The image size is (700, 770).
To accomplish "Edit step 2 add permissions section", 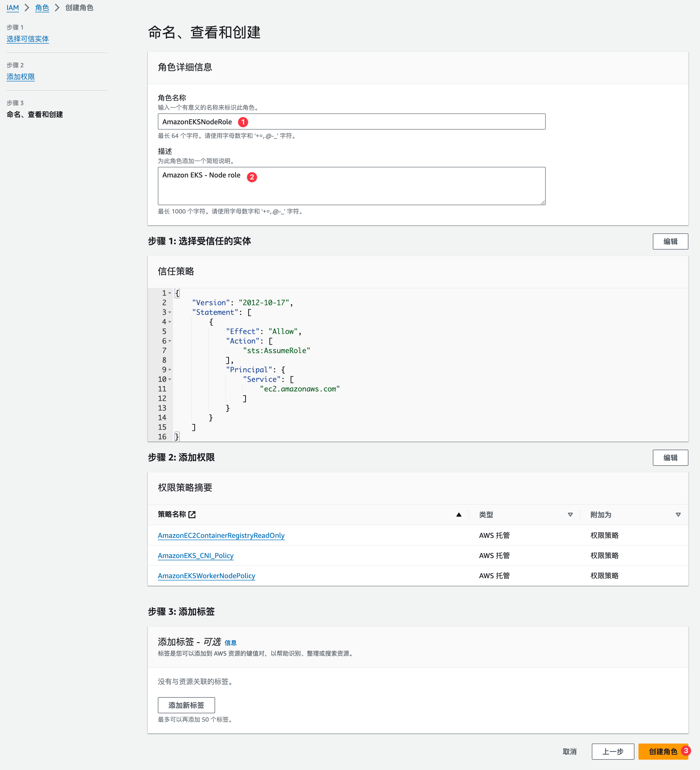I will [x=670, y=457].
